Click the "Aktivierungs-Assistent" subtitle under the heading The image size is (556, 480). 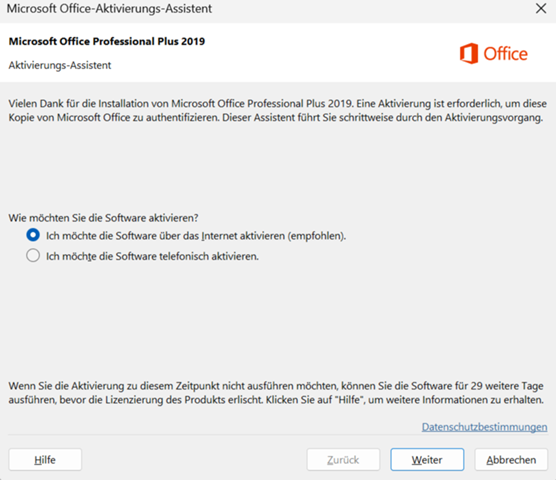60,65
